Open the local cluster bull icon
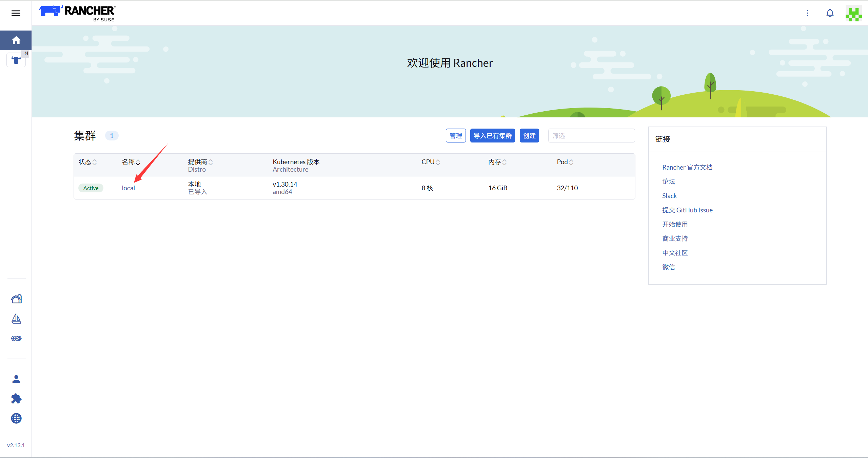This screenshot has width=868, height=458. click(16, 60)
